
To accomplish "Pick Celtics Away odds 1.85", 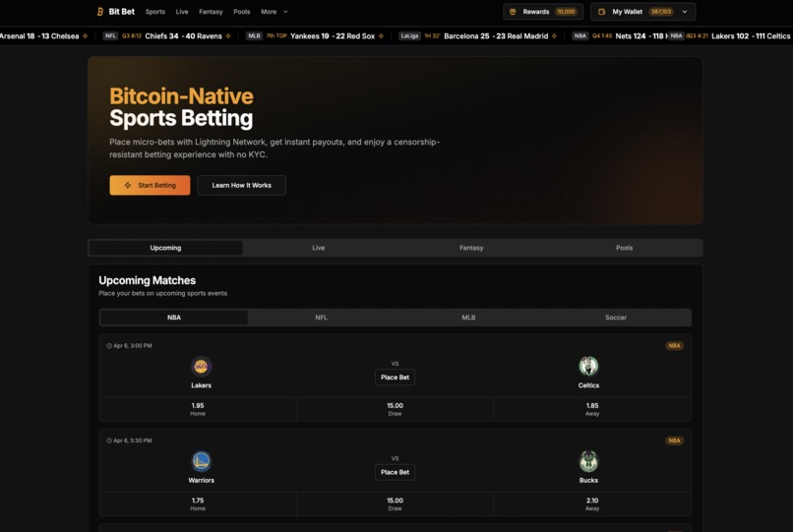I will click(592, 409).
